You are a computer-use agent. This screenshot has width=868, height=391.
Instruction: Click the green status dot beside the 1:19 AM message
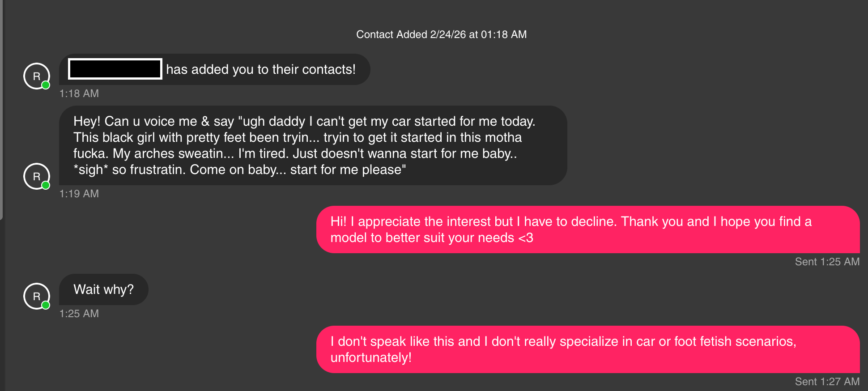[x=46, y=185]
